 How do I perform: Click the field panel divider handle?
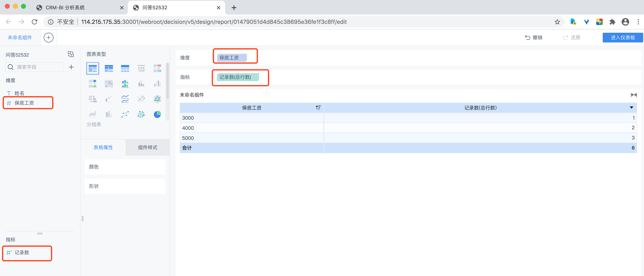(40, 234)
